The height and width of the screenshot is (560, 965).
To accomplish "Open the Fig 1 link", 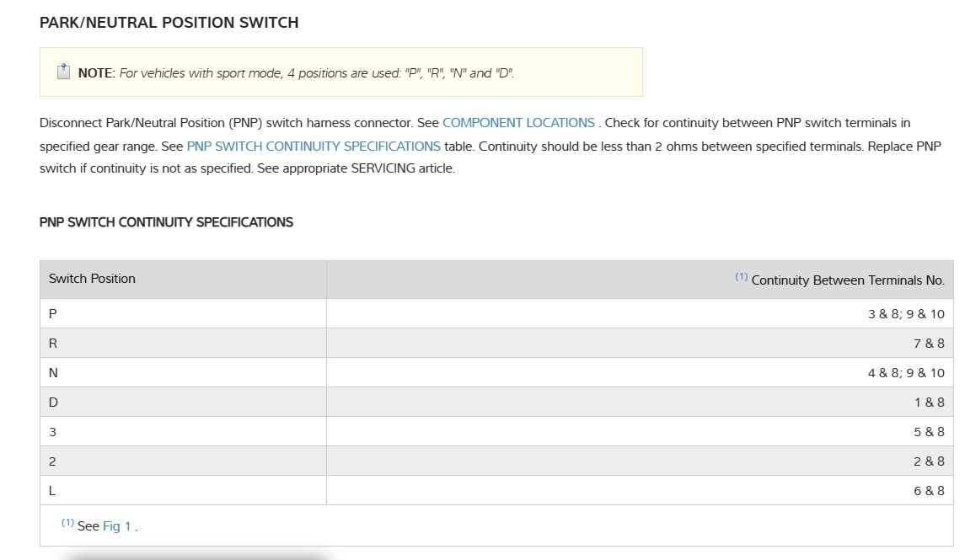I will 117,526.
